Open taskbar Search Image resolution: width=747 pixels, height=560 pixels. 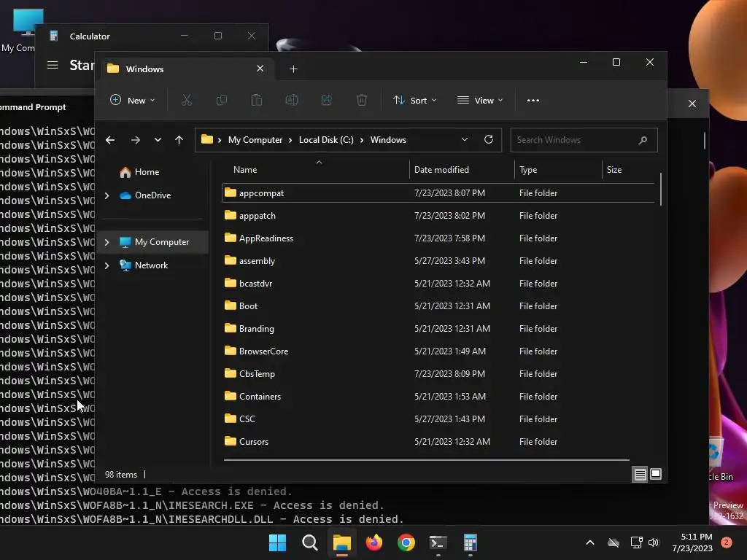click(x=309, y=542)
